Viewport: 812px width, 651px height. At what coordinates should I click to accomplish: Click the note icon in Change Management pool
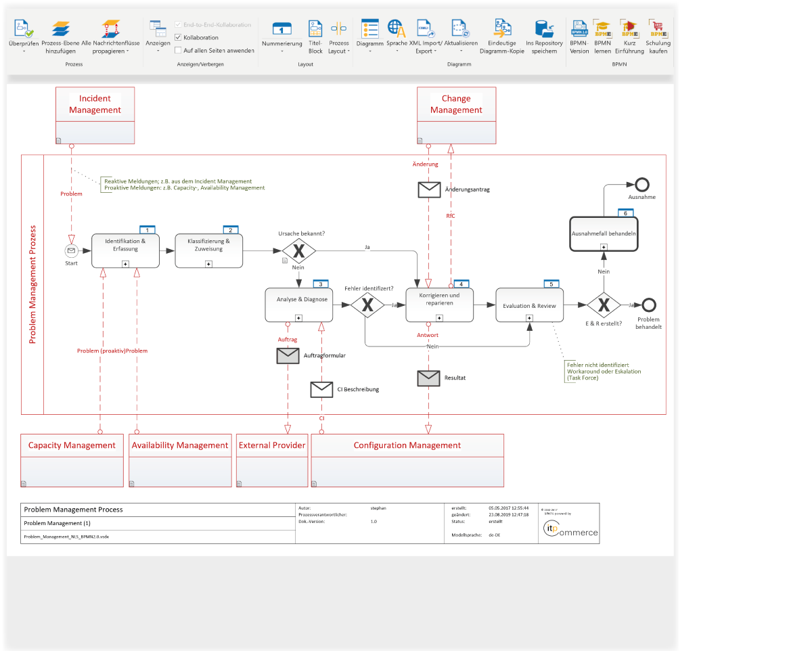(421, 140)
